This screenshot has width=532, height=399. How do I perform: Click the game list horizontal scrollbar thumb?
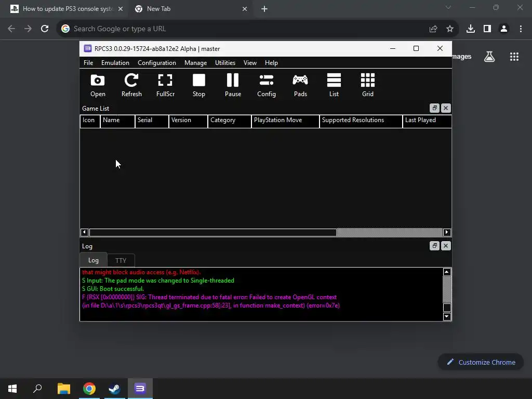[x=212, y=232]
